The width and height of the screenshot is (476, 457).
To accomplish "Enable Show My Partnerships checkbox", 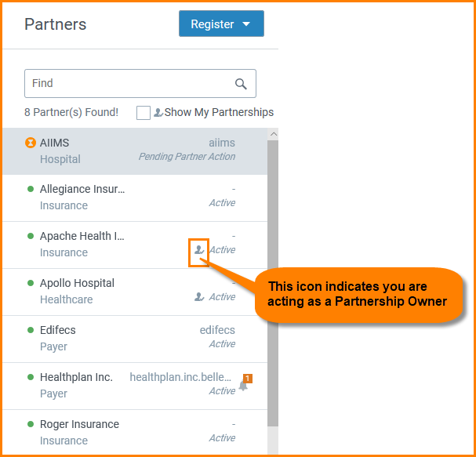I will pos(144,113).
